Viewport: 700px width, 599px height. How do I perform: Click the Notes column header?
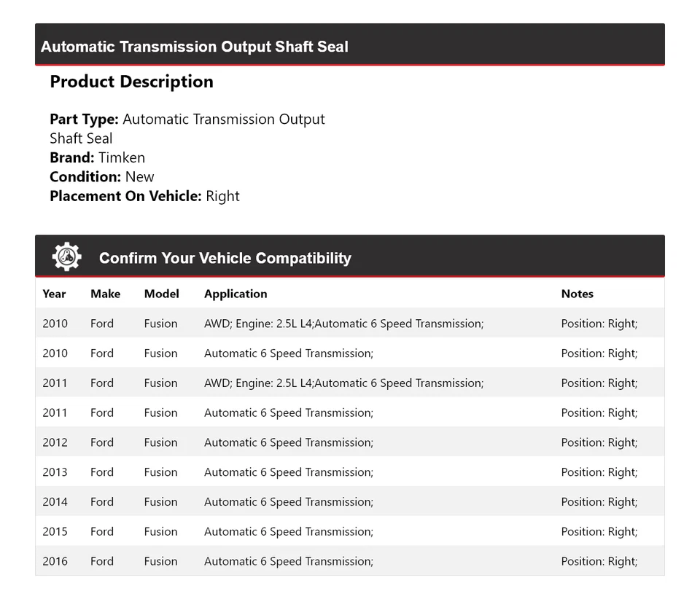coord(577,294)
